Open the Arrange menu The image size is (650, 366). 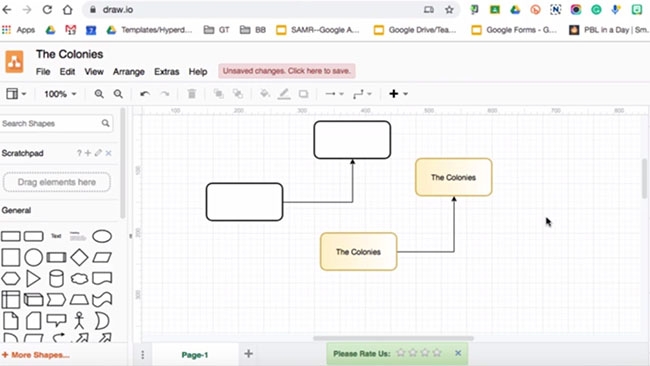pyautogui.click(x=129, y=71)
